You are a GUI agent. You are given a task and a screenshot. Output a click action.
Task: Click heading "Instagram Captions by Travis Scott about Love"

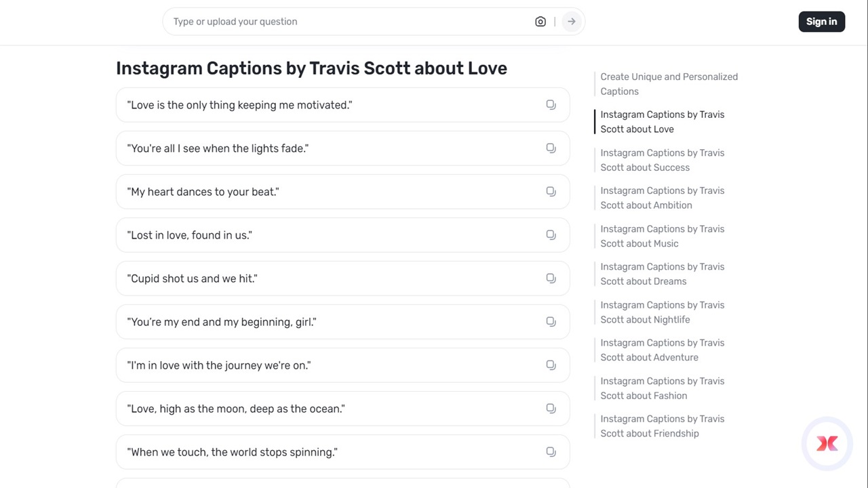(x=311, y=68)
